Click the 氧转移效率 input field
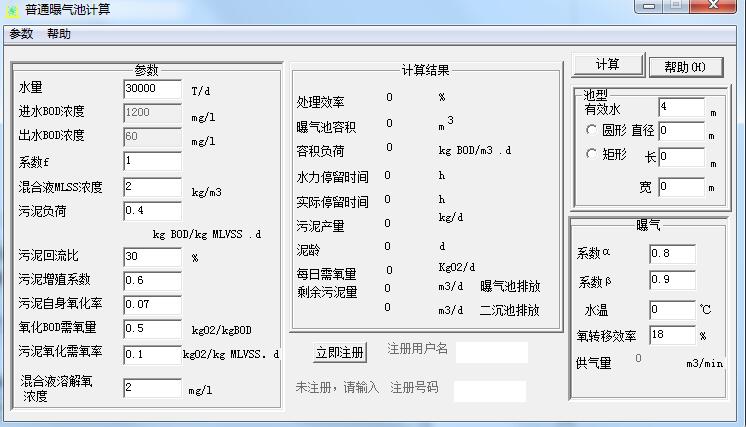746x427 pixels. (x=672, y=335)
